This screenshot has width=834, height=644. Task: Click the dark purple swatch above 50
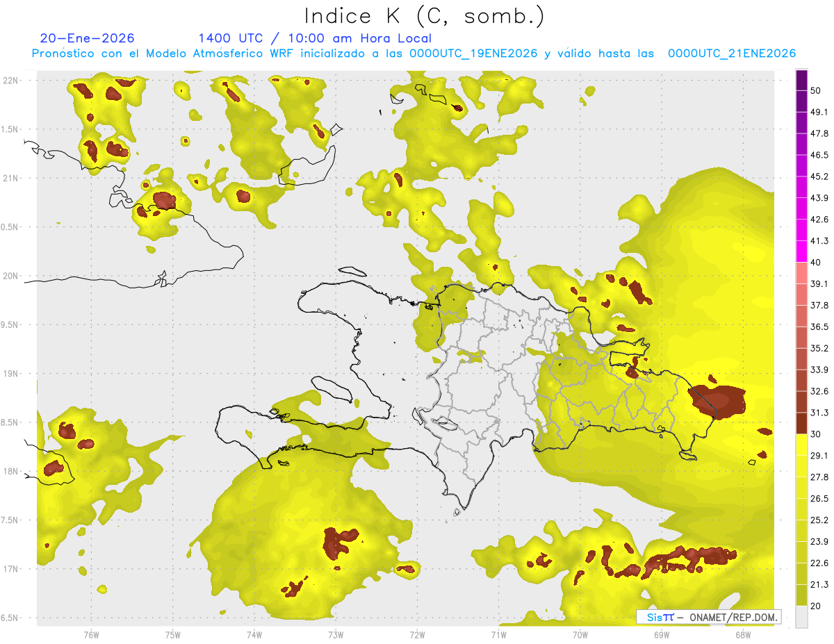coord(801,80)
